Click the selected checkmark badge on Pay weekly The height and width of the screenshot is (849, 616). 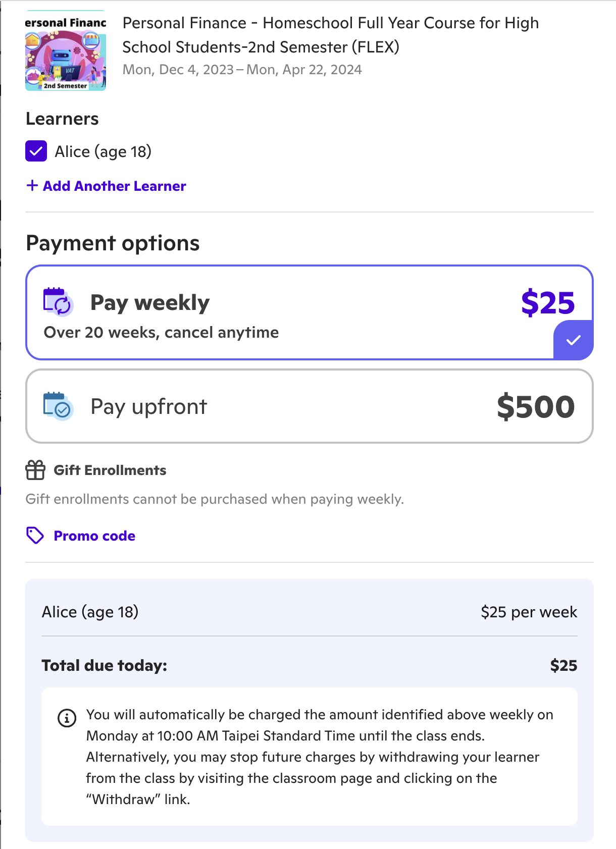pos(573,340)
